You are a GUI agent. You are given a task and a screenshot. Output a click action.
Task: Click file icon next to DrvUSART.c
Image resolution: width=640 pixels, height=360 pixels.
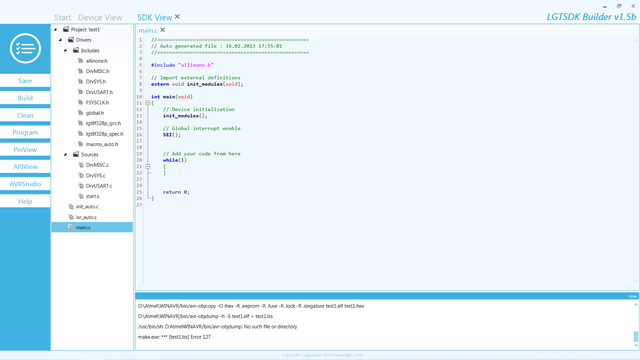pyautogui.click(x=81, y=186)
